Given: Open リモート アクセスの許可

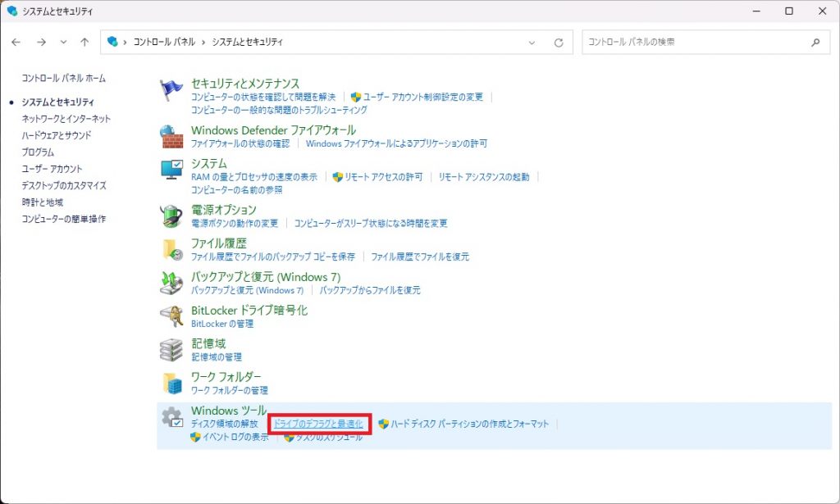Looking at the screenshot, I should [384, 176].
